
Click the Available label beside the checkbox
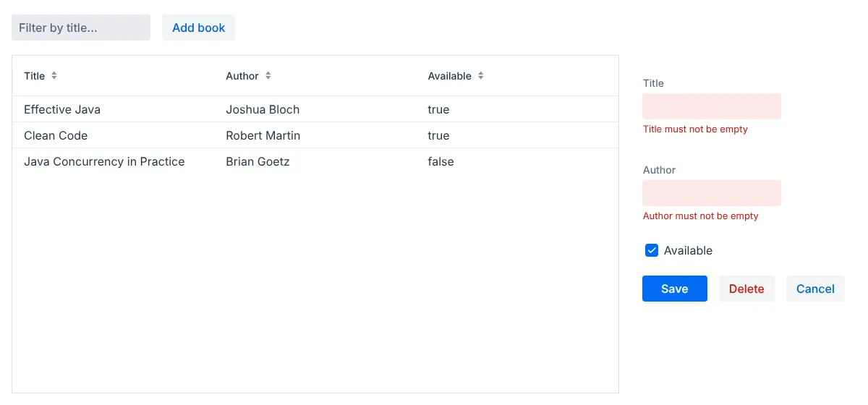[688, 250]
